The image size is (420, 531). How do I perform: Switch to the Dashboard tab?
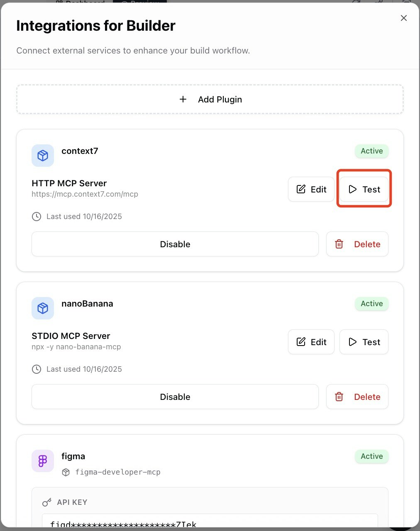tap(80, 2)
